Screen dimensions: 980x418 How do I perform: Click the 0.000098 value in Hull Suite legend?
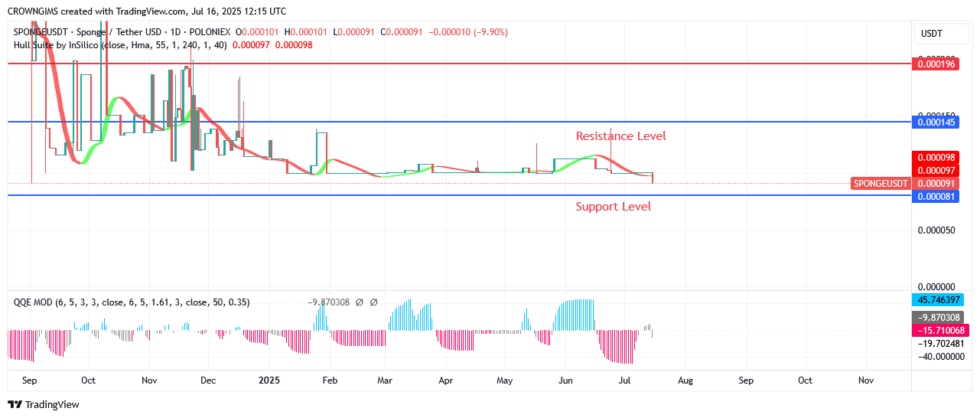(293, 45)
